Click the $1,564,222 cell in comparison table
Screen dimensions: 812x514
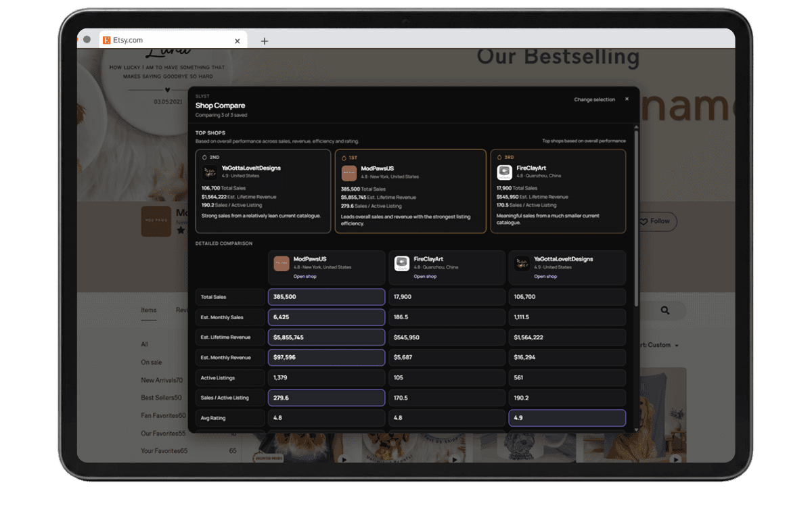pyautogui.click(x=567, y=337)
